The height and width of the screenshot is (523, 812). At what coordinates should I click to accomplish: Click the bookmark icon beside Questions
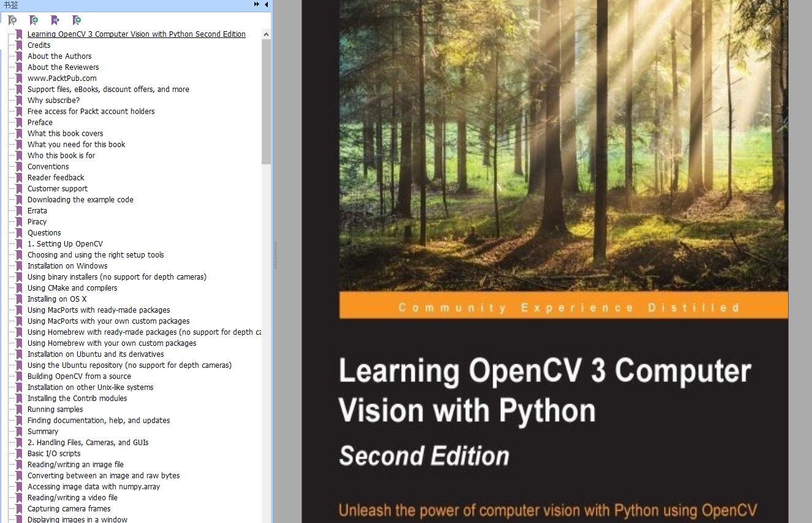(20, 233)
